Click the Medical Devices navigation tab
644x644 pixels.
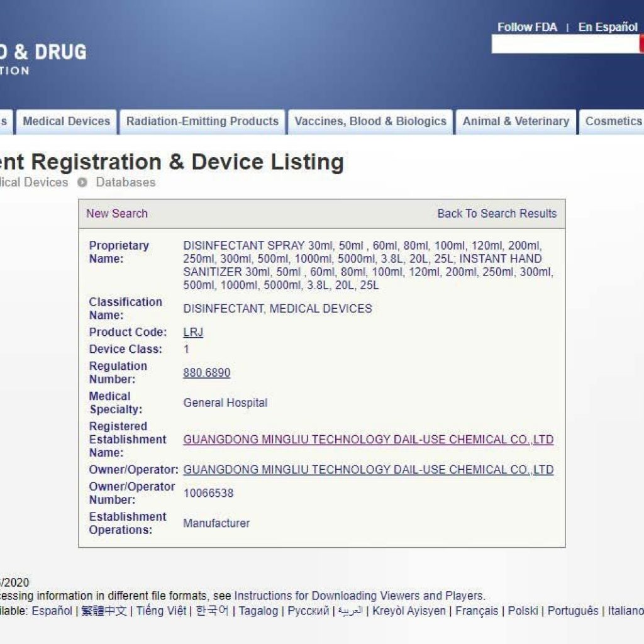click(x=66, y=121)
